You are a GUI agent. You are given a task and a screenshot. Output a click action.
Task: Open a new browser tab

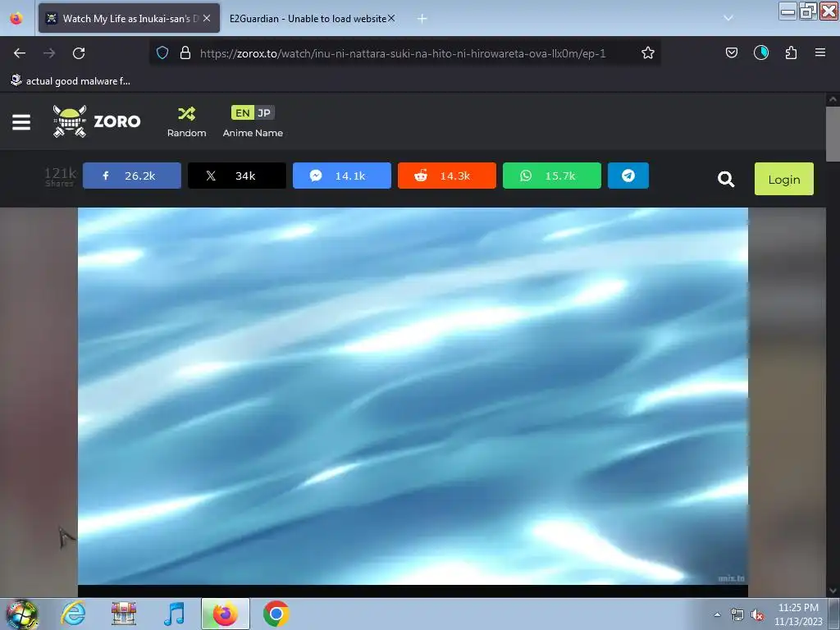coord(422,19)
